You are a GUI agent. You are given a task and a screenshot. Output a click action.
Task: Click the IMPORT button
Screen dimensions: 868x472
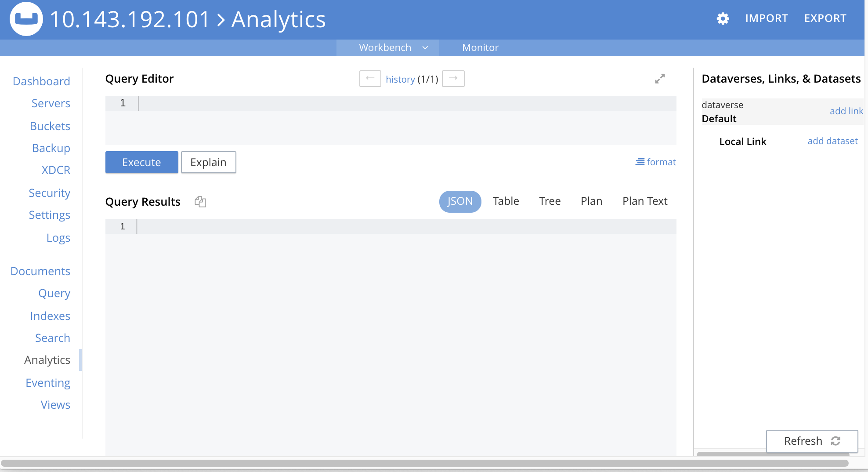[767, 18]
